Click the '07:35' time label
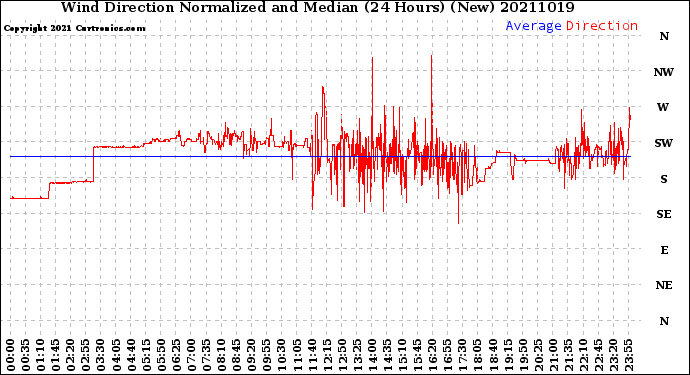 [206, 355]
